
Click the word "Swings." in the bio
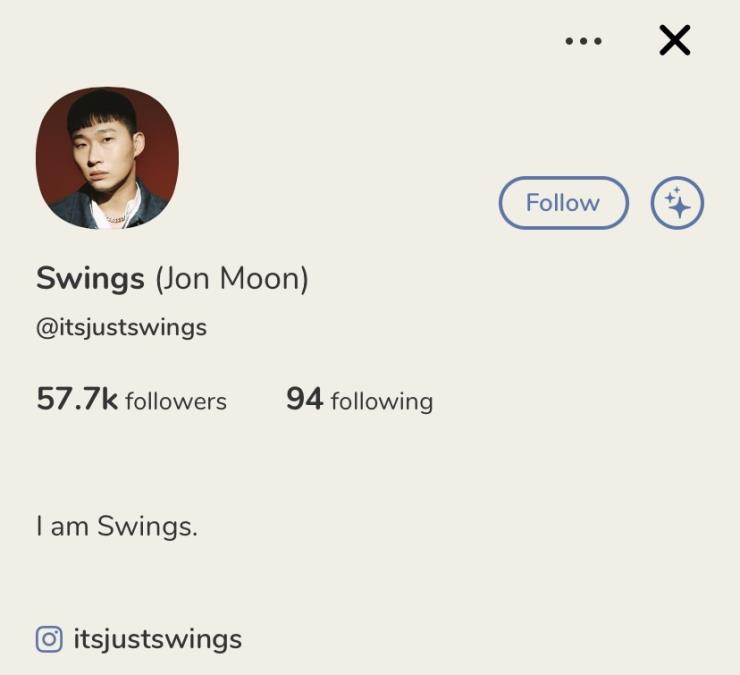147,526
